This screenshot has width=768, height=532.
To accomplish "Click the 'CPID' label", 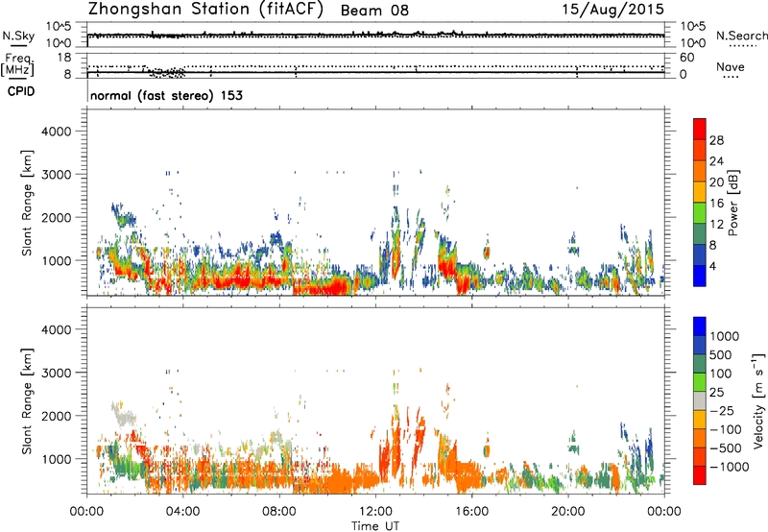I will coord(21,91).
